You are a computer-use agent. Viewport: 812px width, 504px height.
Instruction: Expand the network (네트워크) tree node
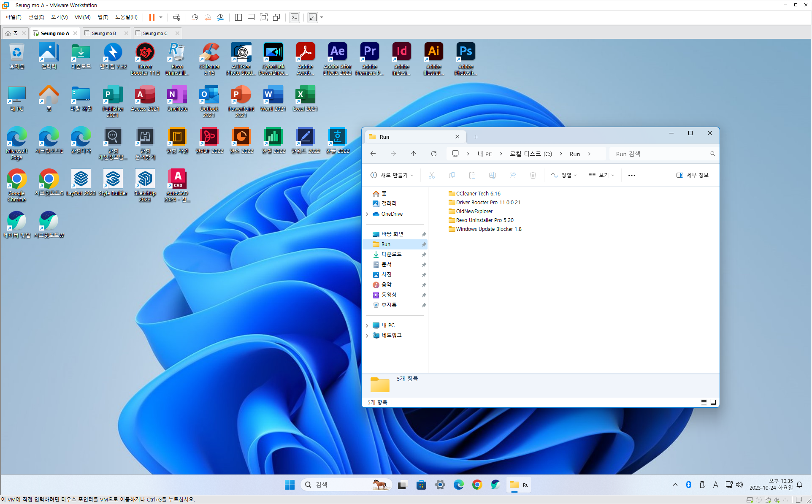point(367,336)
